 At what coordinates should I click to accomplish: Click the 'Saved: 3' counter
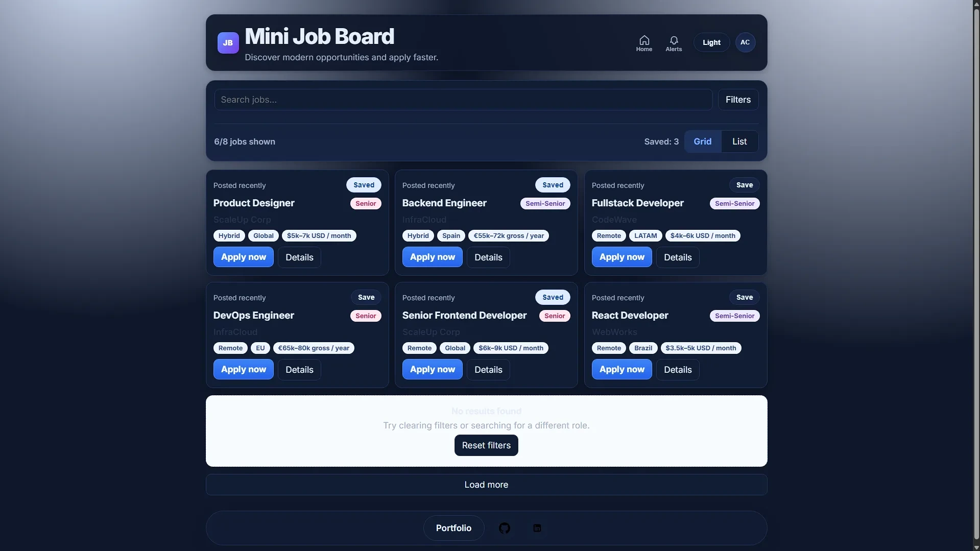[x=661, y=141]
